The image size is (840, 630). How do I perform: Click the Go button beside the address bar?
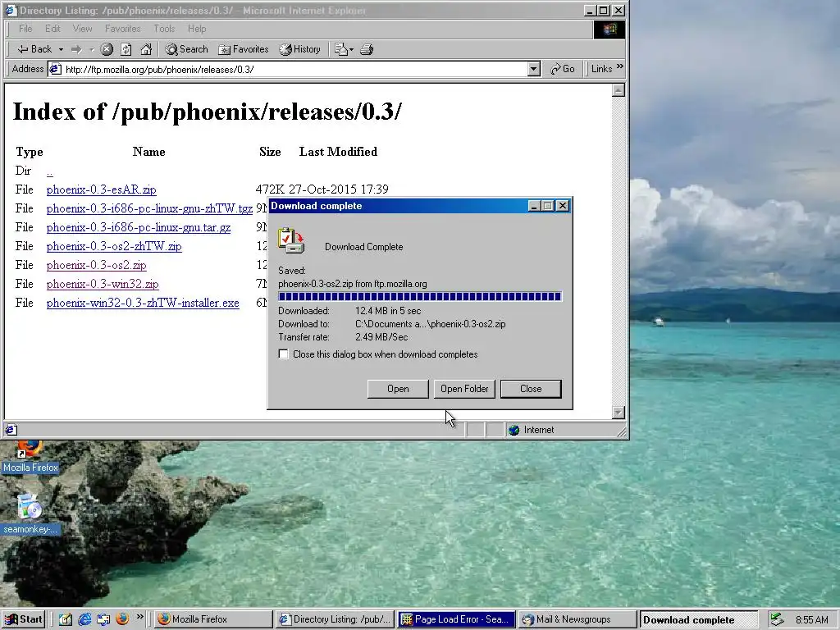[x=563, y=69]
